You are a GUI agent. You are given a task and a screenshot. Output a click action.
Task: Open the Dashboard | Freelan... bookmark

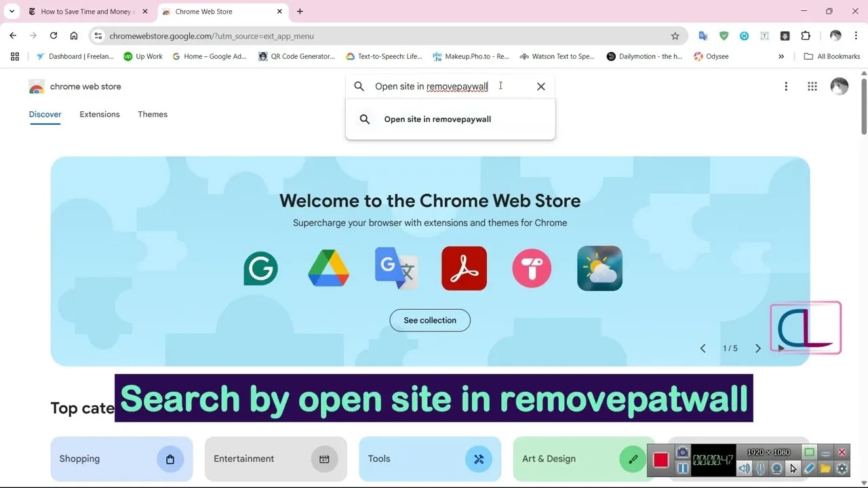[x=75, y=56]
